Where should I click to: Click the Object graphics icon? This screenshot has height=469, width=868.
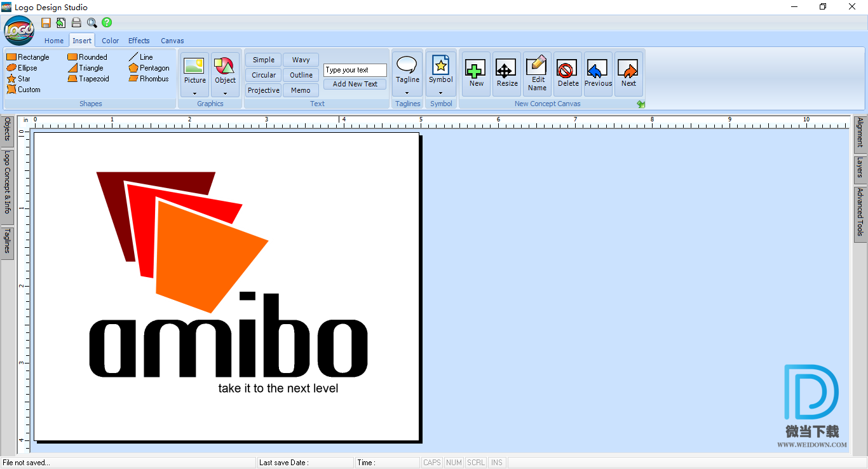pos(225,66)
